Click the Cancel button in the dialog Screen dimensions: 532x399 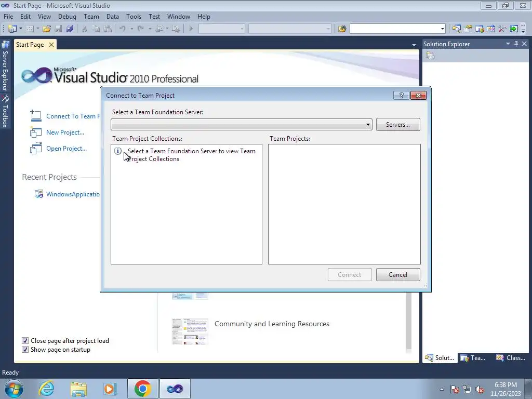click(x=398, y=274)
